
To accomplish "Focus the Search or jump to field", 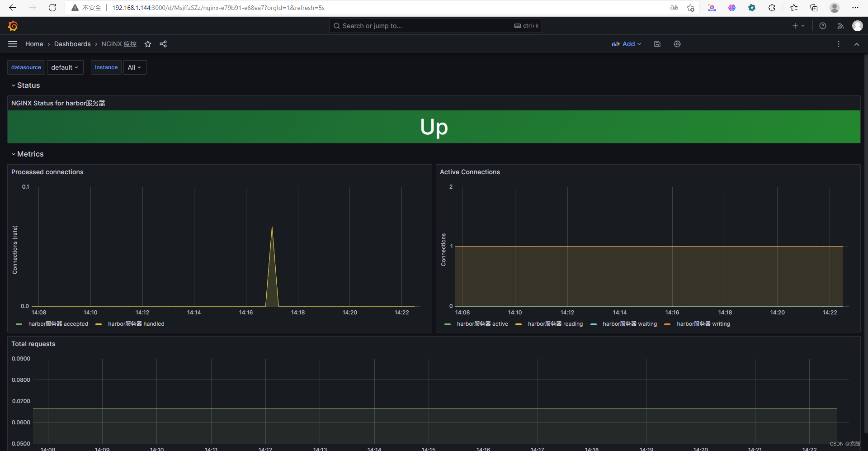I will pos(436,26).
